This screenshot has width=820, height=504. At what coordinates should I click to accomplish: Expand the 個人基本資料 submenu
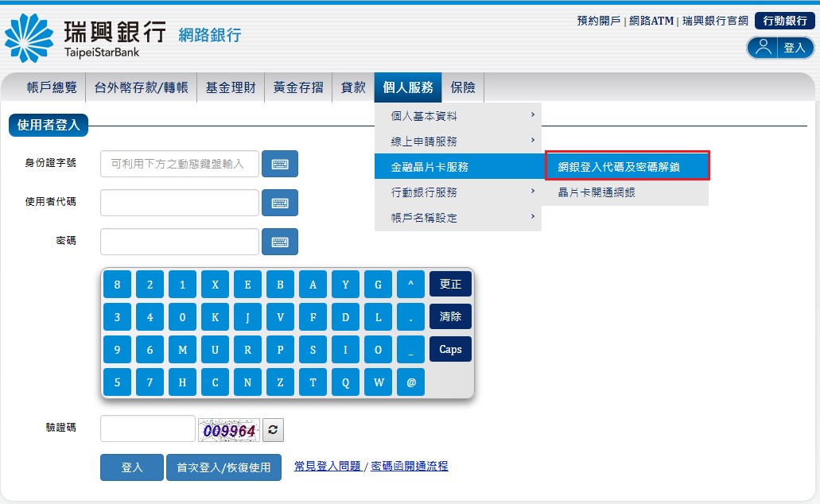click(457, 116)
